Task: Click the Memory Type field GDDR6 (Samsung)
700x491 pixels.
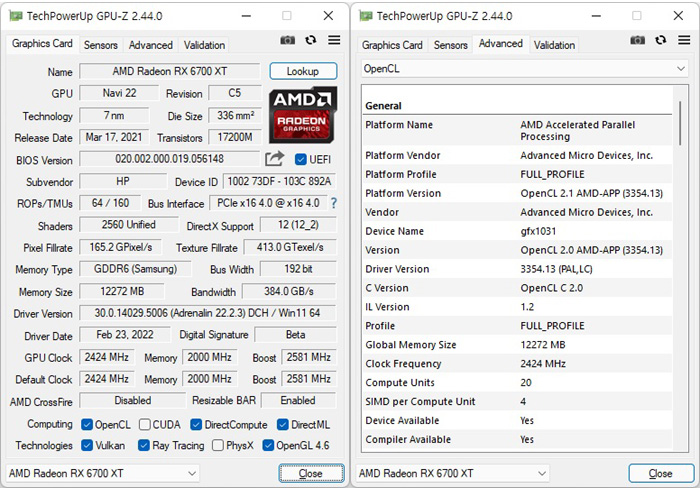Action: (135, 269)
